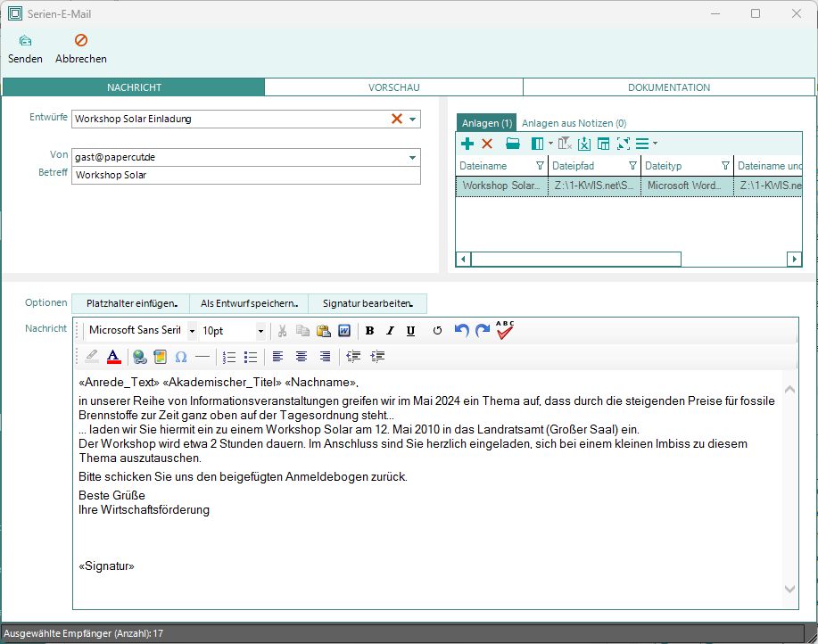Click the Abbrechen cancel icon
This screenshot has width=818, height=644.
coord(81,40)
